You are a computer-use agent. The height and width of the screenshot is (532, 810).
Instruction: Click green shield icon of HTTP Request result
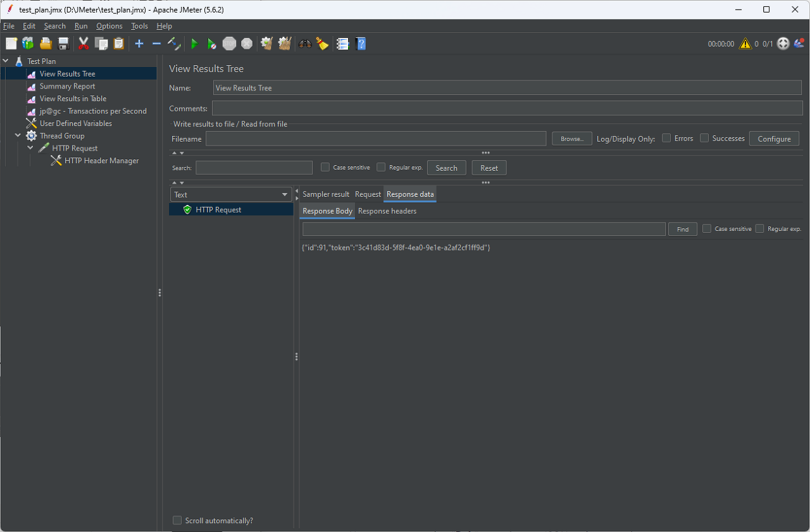[x=187, y=209]
